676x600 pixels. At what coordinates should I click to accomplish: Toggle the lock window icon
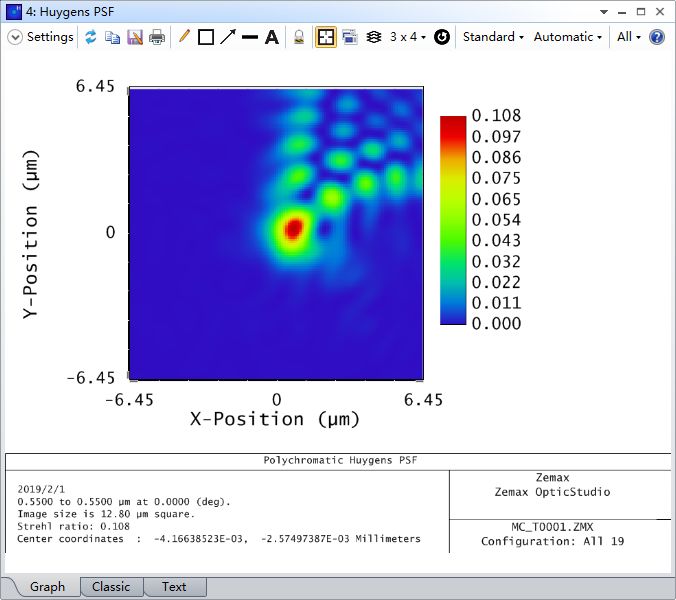(x=299, y=37)
